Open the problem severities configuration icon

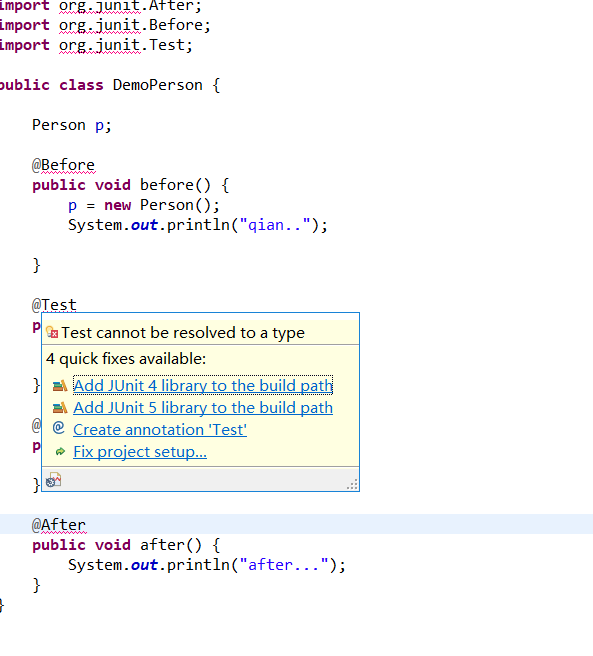point(54,480)
